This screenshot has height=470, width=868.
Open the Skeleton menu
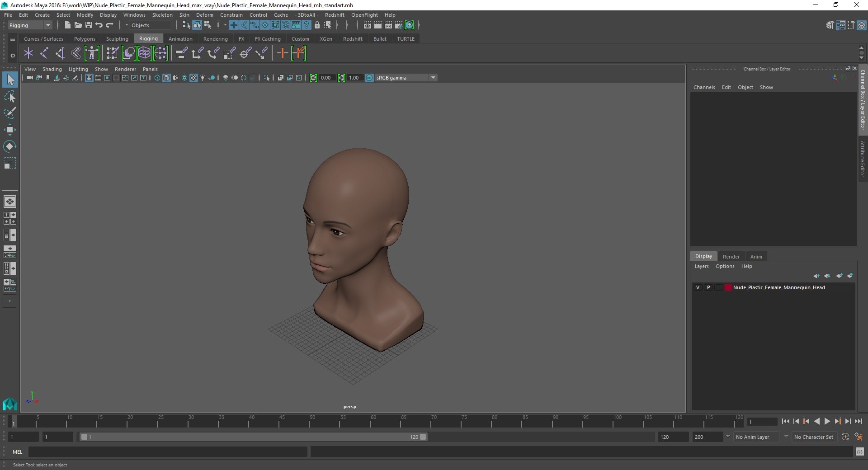[162, 15]
